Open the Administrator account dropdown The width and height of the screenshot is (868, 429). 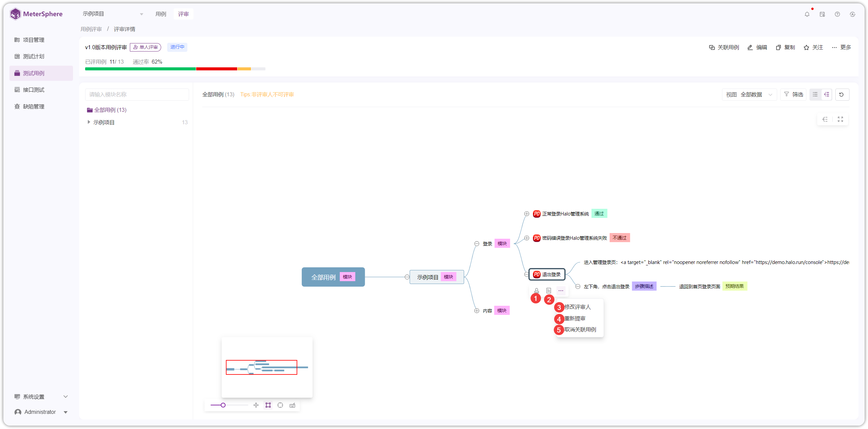(x=41, y=412)
